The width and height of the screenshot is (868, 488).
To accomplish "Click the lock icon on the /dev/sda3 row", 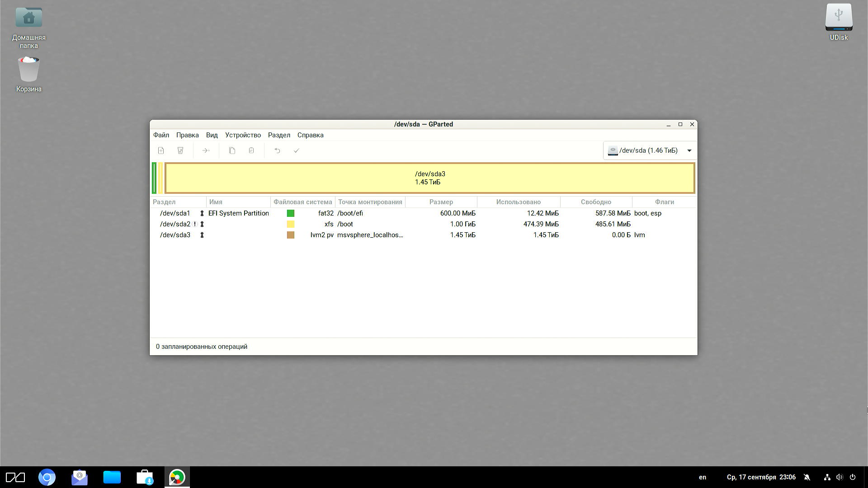I will point(202,235).
